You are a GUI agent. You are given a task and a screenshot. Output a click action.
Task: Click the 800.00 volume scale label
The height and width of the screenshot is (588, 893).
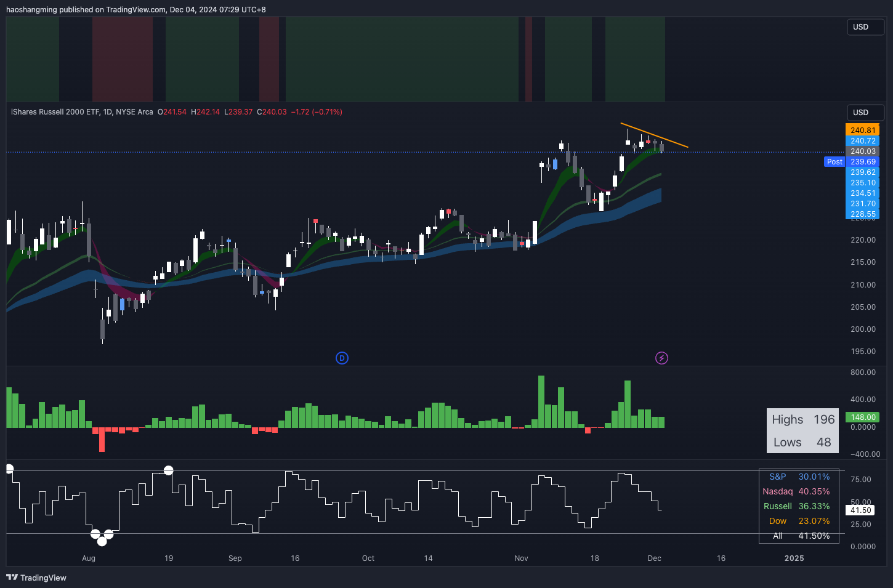pyautogui.click(x=863, y=373)
